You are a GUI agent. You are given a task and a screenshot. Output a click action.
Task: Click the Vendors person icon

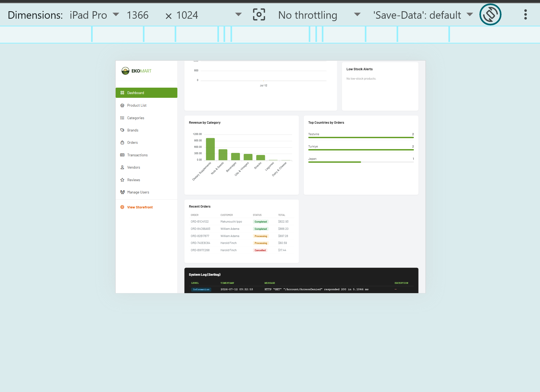122,167
